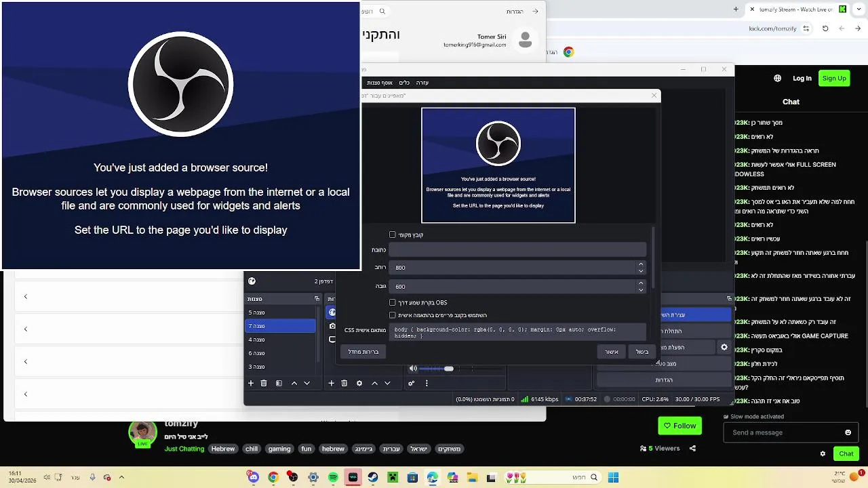Enable control audio via OBS checkbox
This screenshot has height=488, width=868.
(x=392, y=302)
